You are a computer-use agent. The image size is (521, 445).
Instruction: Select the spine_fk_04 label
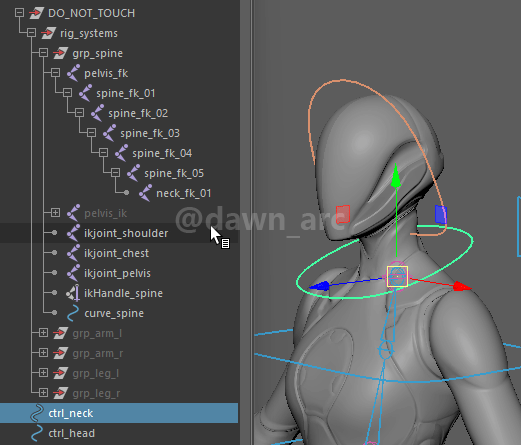pos(162,153)
